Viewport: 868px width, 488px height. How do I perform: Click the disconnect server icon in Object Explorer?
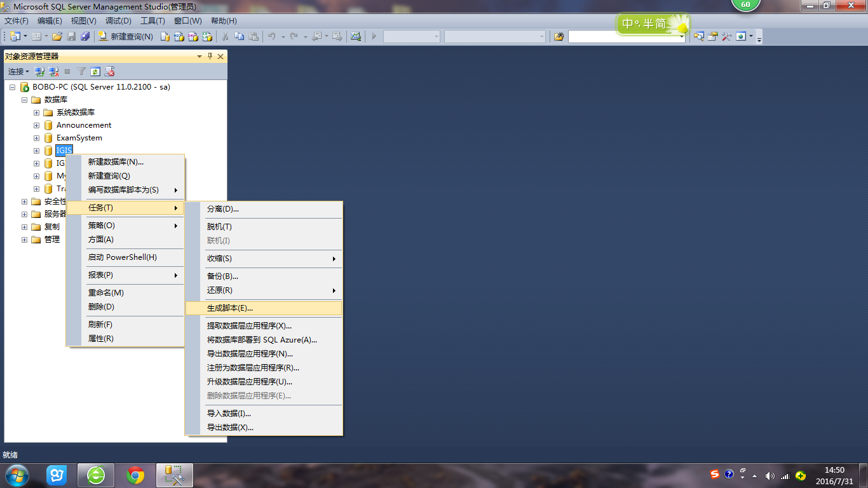point(54,72)
